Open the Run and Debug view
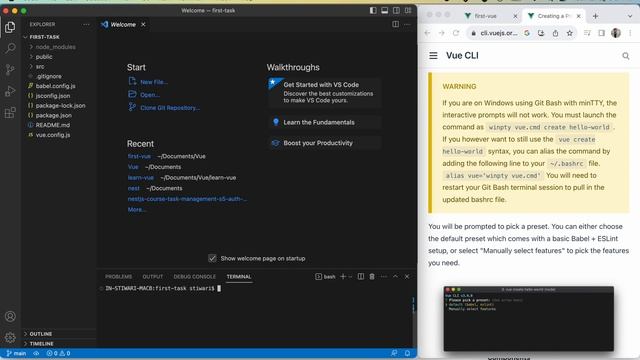The image size is (640, 360). (x=10, y=91)
